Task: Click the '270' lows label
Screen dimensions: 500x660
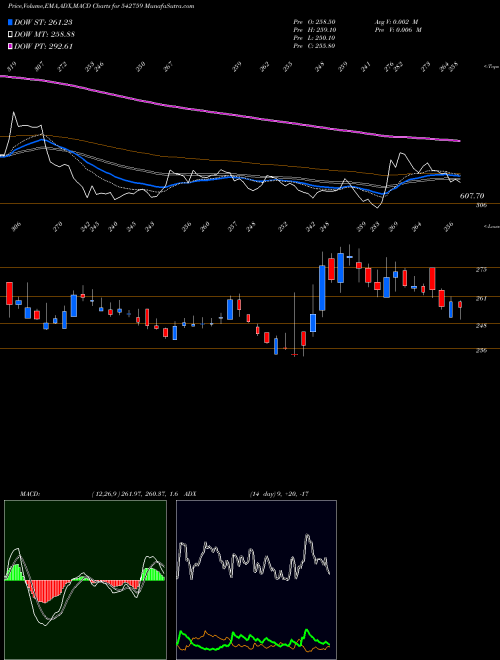Action: 58,227
